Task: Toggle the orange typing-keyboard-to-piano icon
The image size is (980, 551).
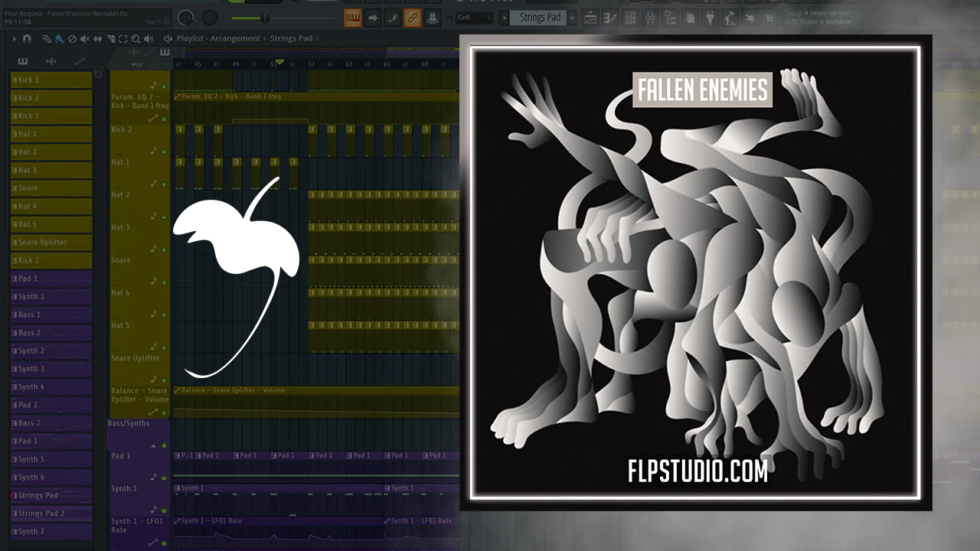Action: tap(353, 18)
